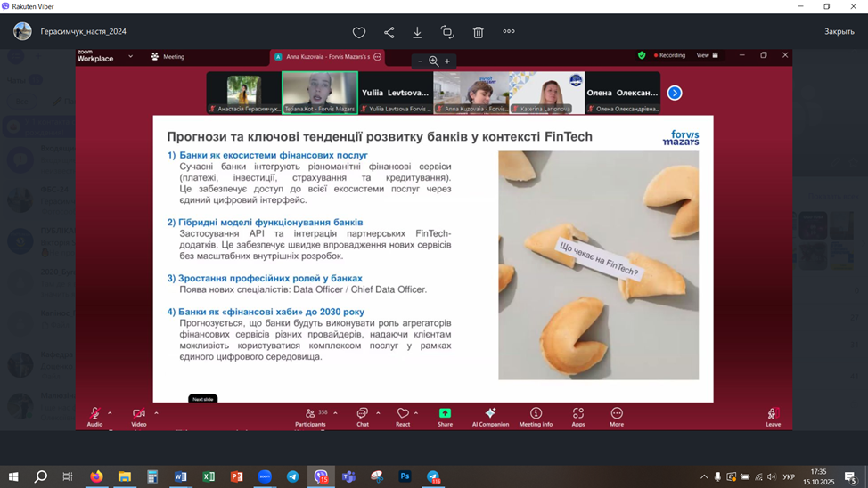Click the plus to zoom in
The height and width of the screenshot is (488, 868).
[447, 61]
